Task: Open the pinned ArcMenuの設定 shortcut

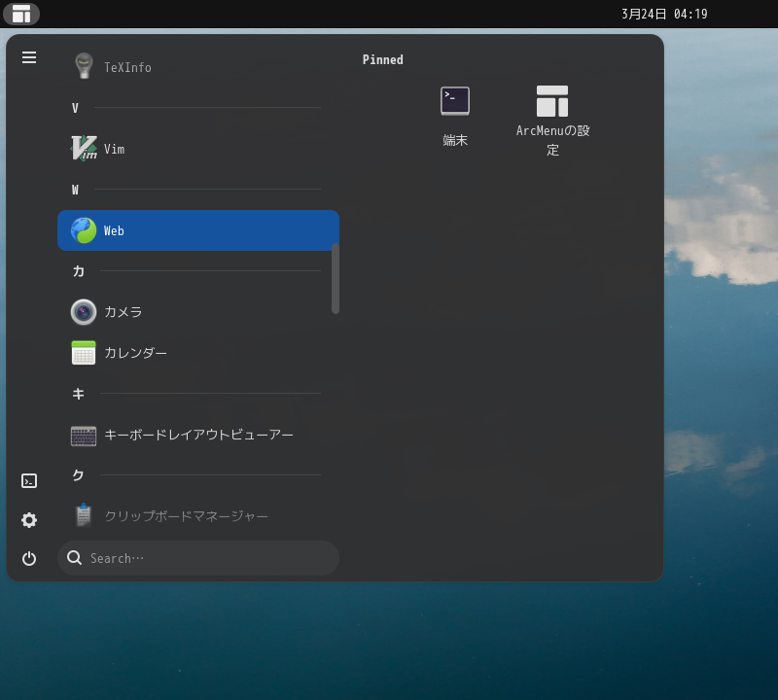Action: (552, 100)
